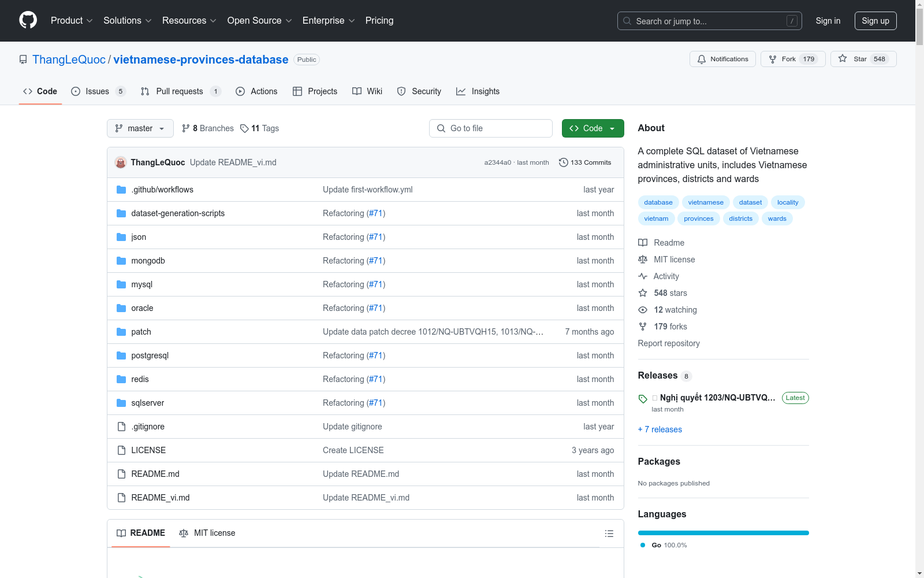
Task: Click the search magnifier icon in header
Action: 627,21
